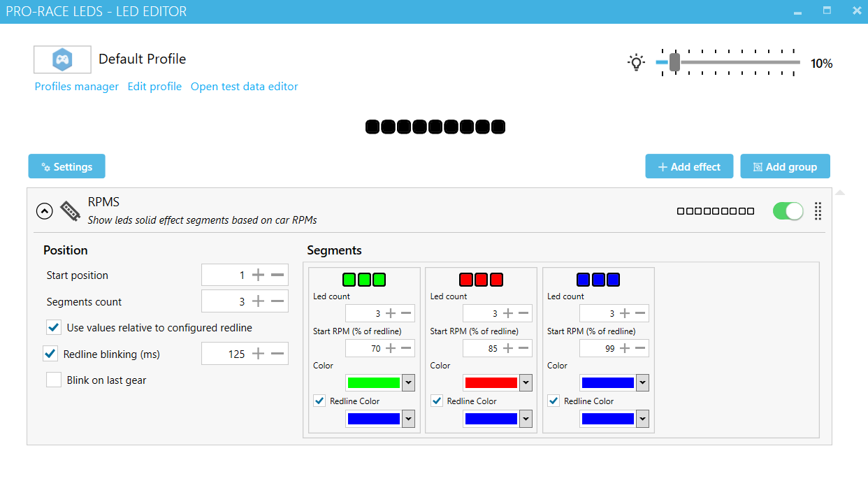This screenshot has width=868, height=481.
Task: Click the Add effect button
Action: (x=688, y=167)
